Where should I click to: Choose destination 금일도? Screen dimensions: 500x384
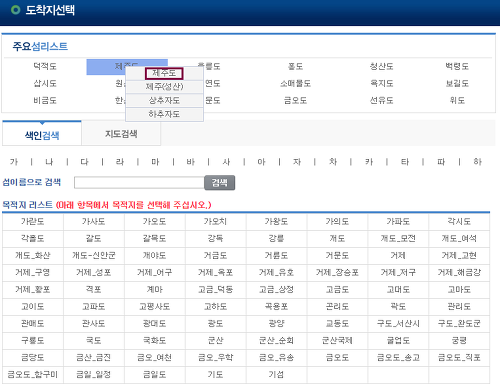tap(155, 375)
